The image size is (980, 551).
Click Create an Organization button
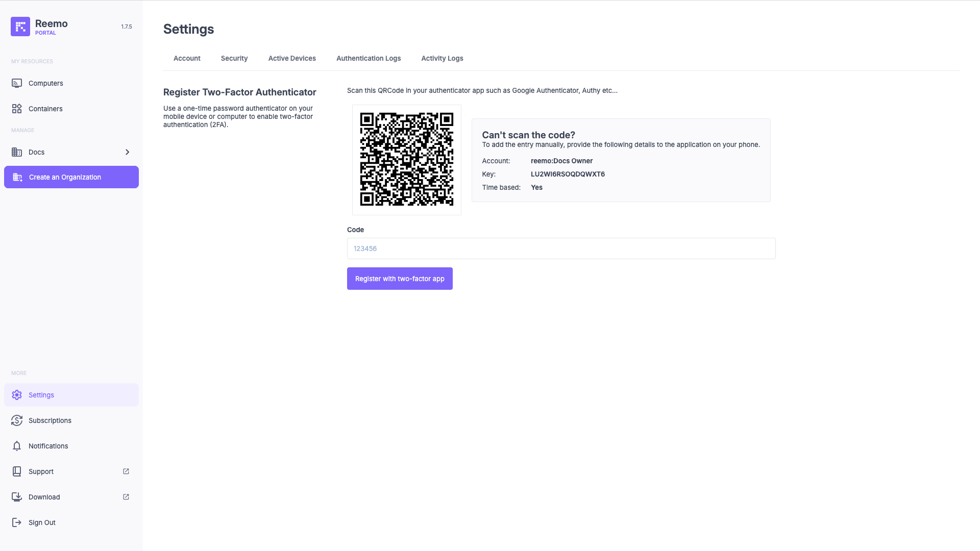[x=71, y=177]
